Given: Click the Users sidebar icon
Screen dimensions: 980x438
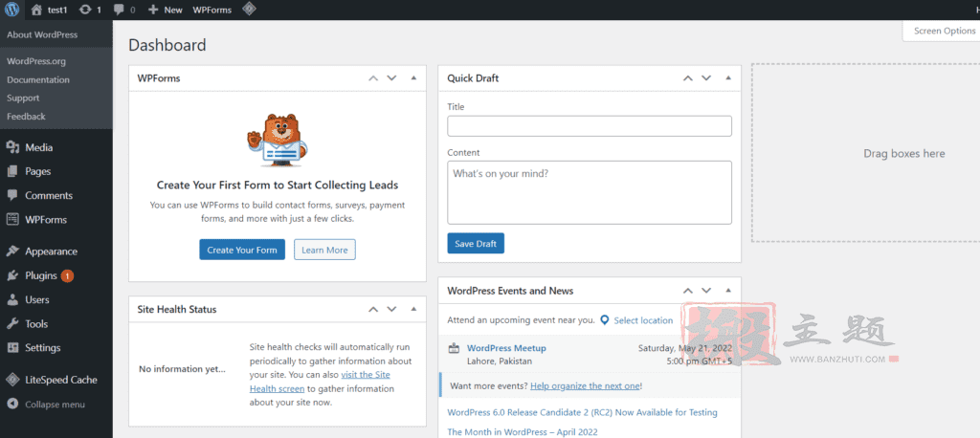Looking at the screenshot, I should coord(12,299).
